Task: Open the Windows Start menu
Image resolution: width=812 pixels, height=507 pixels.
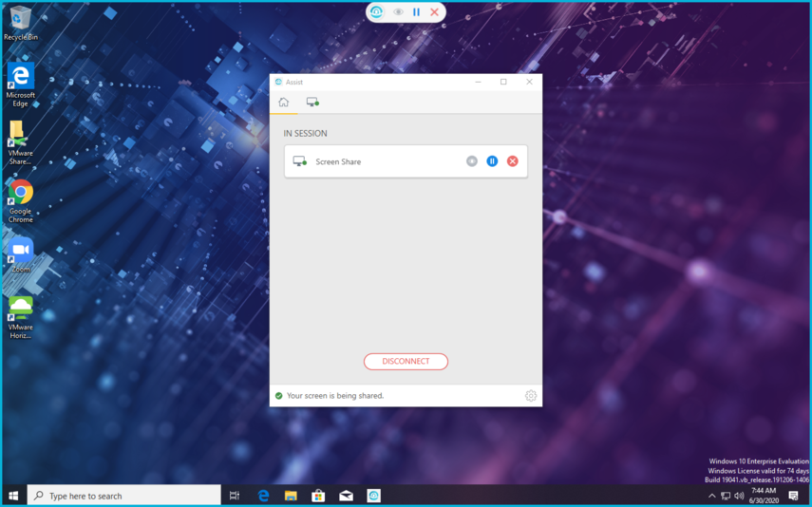Action: tap(13, 496)
